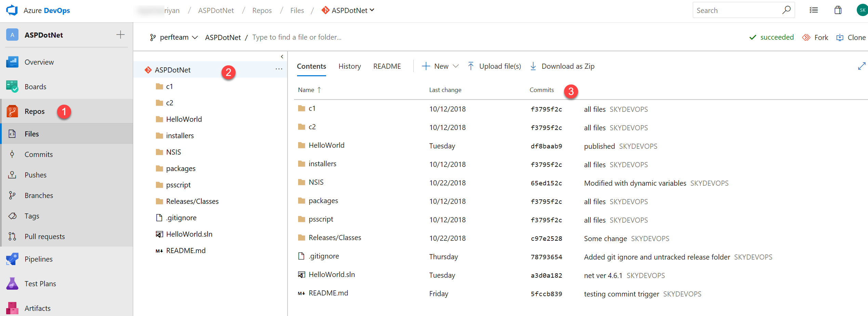Open commit df8baab9

click(546, 146)
